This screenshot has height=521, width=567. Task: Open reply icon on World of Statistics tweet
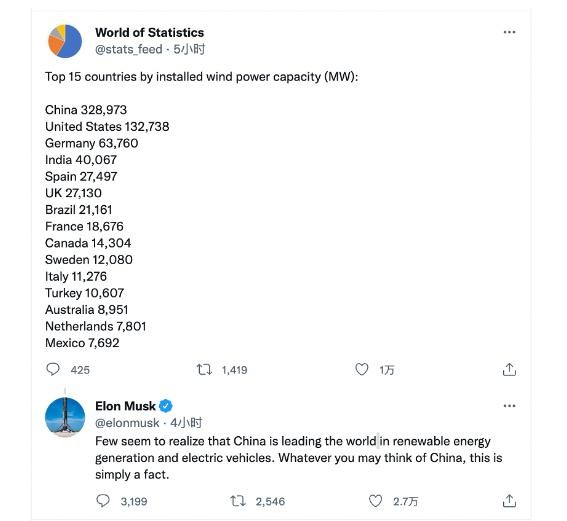53,369
